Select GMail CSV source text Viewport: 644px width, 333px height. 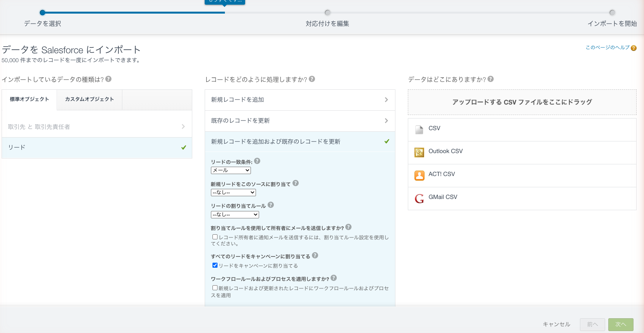(x=443, y=197)
